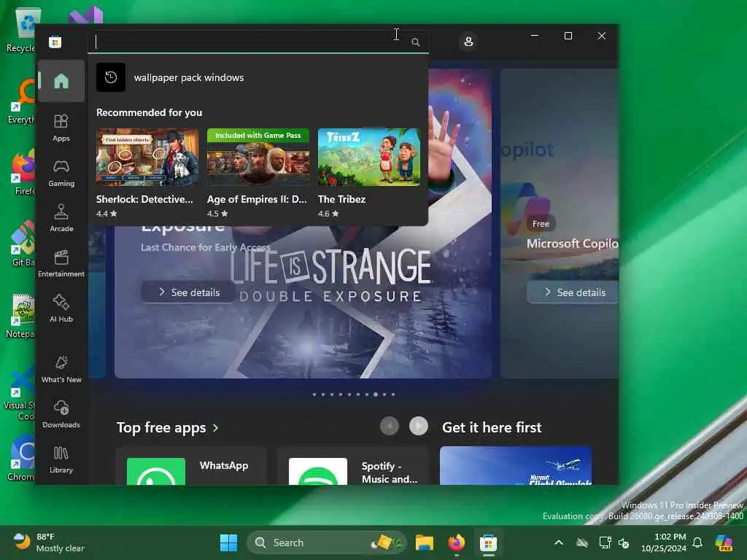Click the next arrow for Top free apps
This screenshot has width=747, height=560.
click(419, 426)
